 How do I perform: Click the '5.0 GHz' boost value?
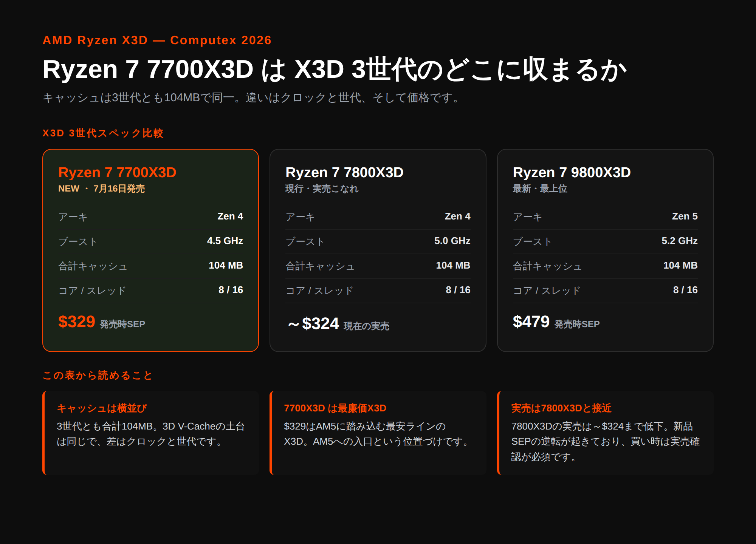[452, 241]
